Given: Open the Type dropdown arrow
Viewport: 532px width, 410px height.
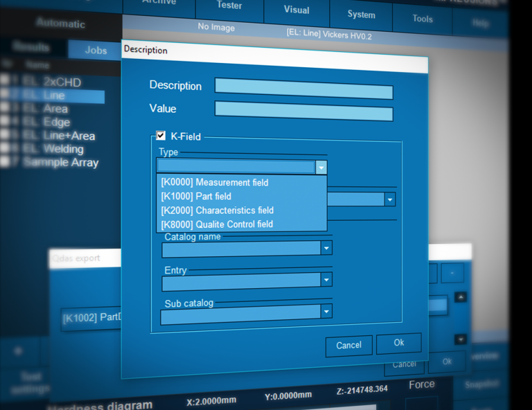Looking at the screenshot, I should point(321,168).
